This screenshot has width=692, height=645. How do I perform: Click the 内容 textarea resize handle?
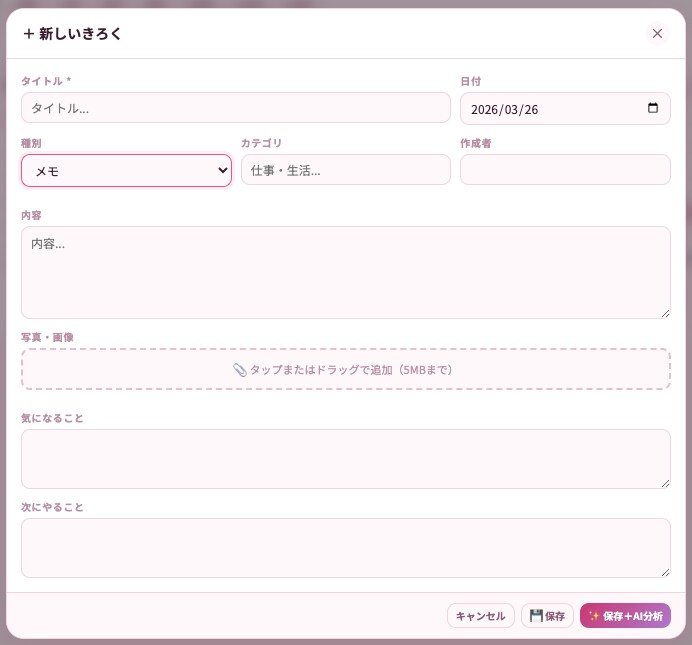coord(666,314)
